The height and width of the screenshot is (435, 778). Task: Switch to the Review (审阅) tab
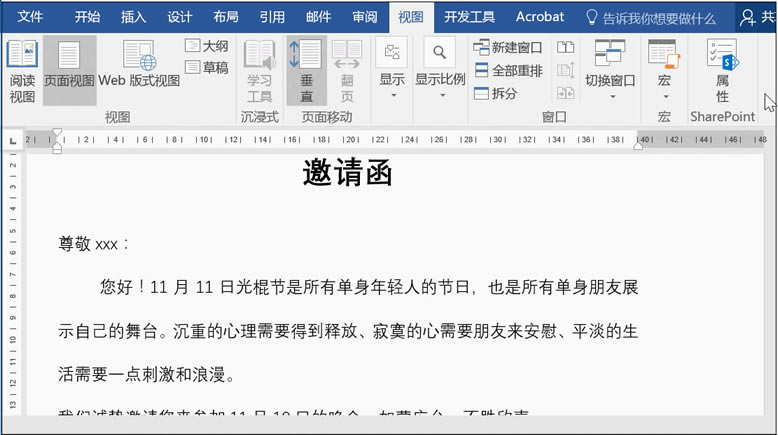click(x=365, y=17)
